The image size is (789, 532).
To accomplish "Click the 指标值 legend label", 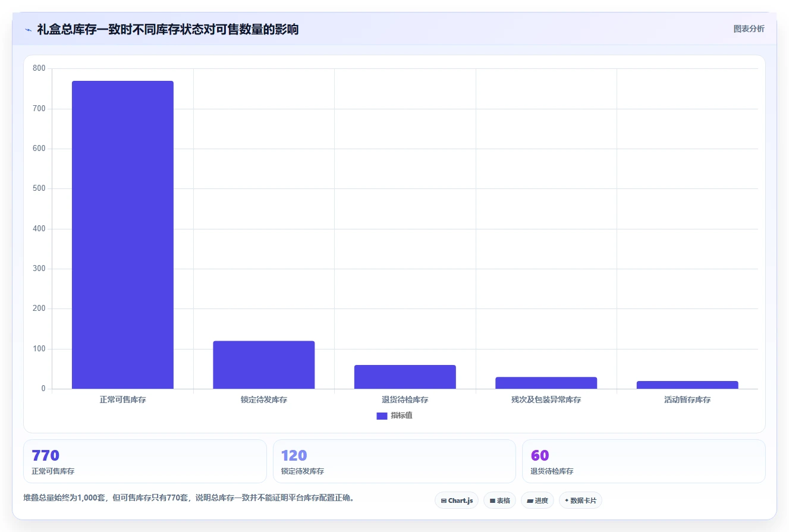I will coord(401,415).
